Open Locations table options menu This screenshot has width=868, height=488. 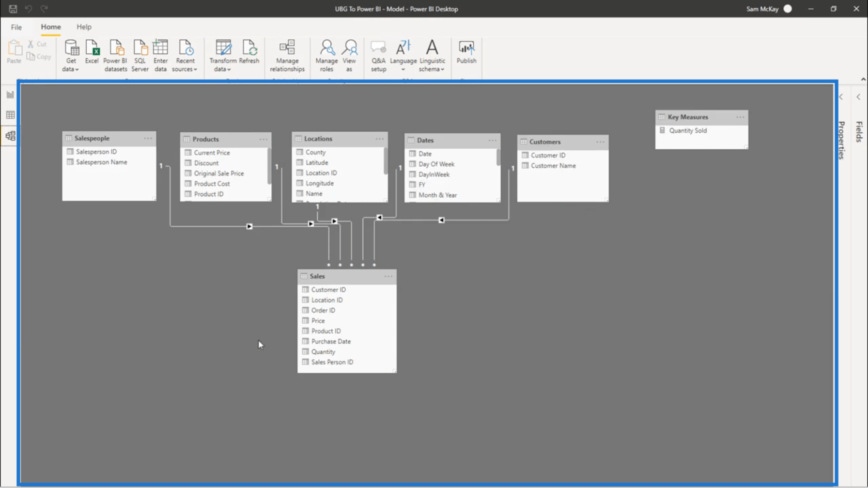[380, 139]
